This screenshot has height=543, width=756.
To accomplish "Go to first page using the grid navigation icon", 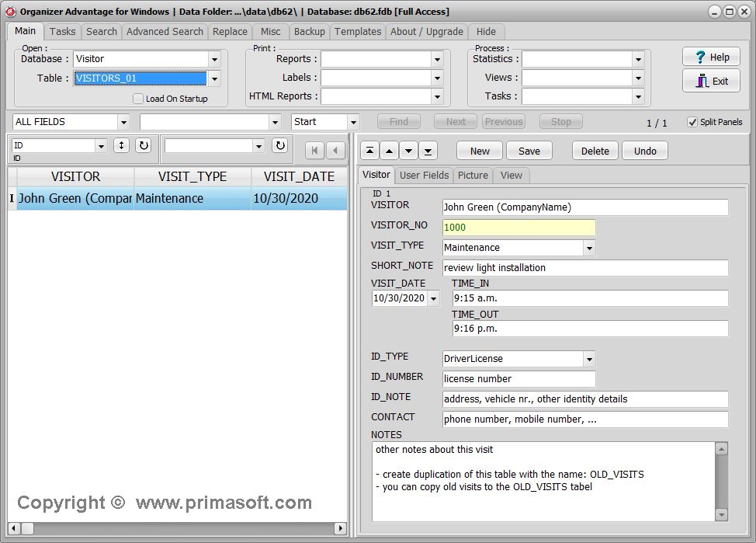I will (x=314, y=151).
